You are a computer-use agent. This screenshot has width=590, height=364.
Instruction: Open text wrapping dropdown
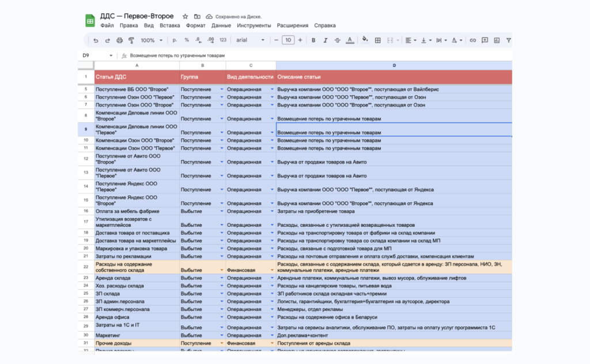[441, 40]
